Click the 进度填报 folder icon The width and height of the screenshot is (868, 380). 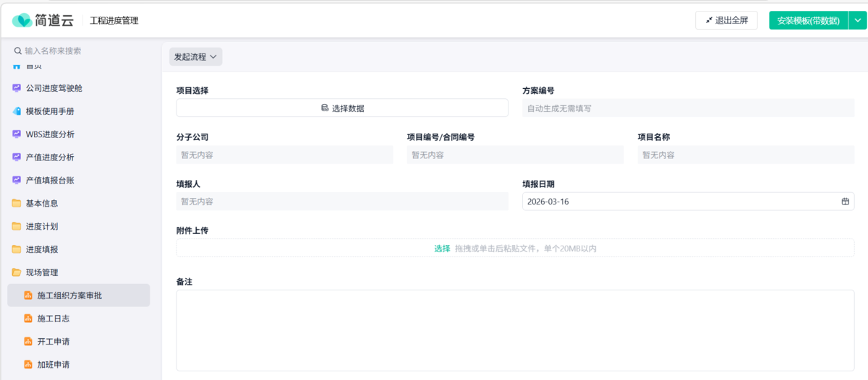click(x=17, y=250)
